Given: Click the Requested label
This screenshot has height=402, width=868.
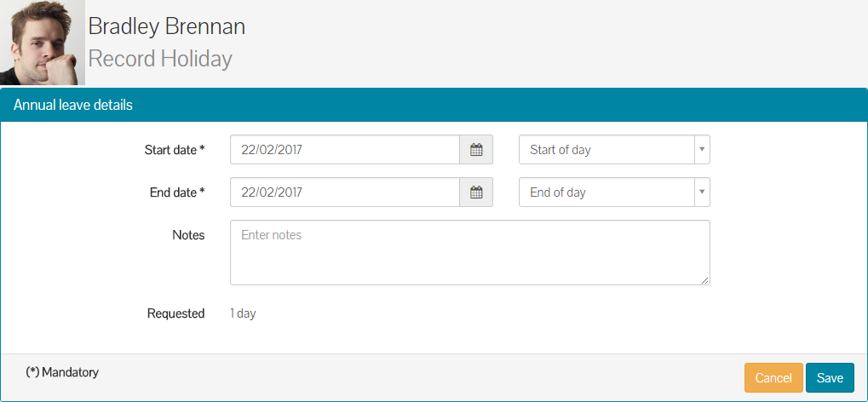Looking at the screenshot, I should [175, 313].
